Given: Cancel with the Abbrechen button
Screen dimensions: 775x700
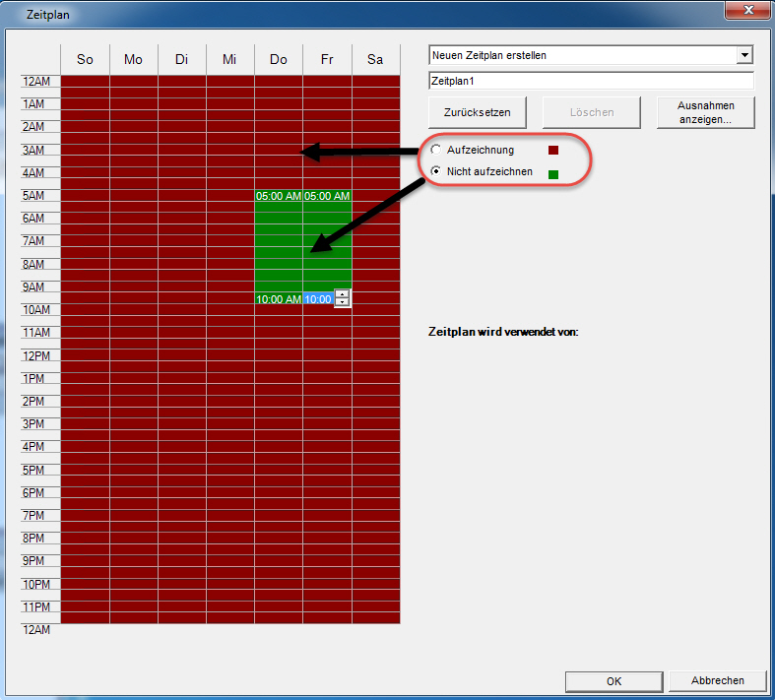Looking at the screenshot, I should pos(717,680).
